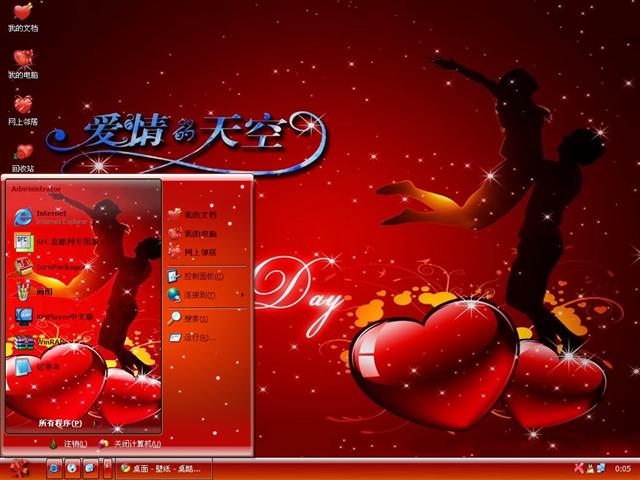Select 搜索 (Search) in Start menu
The width and height of the screenshot is (640, 480).
194,318
